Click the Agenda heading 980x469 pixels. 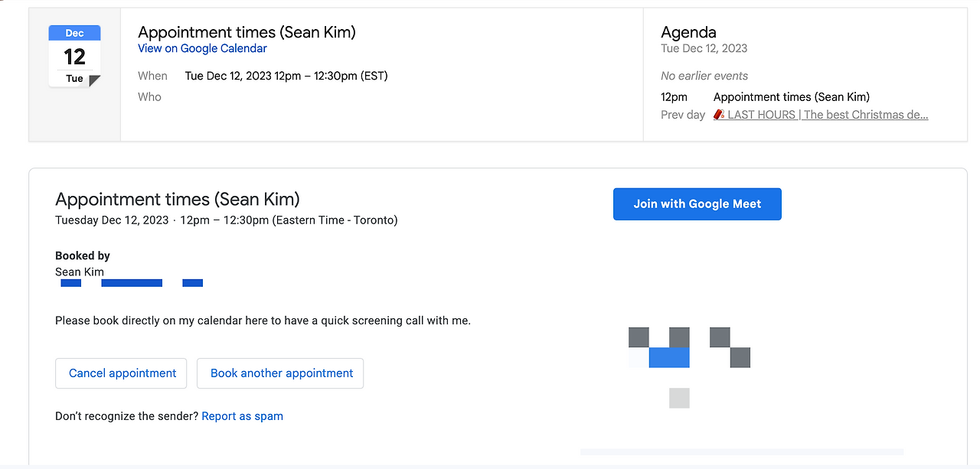point(688,32)
